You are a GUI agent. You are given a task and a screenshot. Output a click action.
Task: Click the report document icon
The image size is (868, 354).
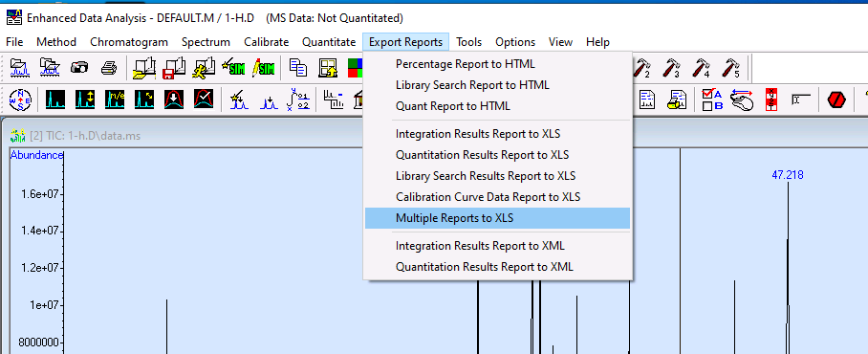(647, 100)
